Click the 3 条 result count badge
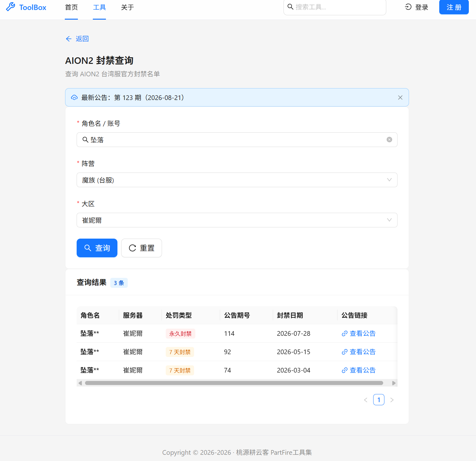The image size is (476, 461). click(x=119, y=283)
